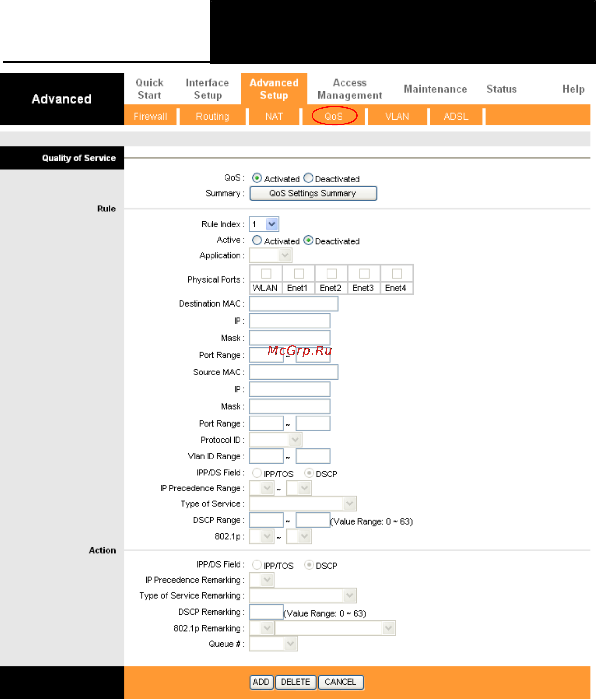Screen dimensions: 596x700
Task: Switch to Interface Setup tab
Action: [x=207, y=89]
